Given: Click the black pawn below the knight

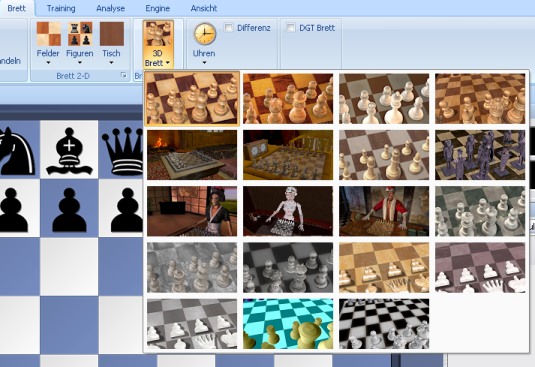Looking at the screenshot, I should point(14,210).
